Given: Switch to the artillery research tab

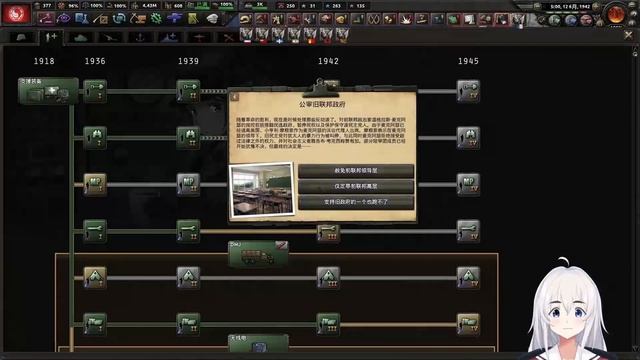Looking at the screenshot, I should pos(110,38).
